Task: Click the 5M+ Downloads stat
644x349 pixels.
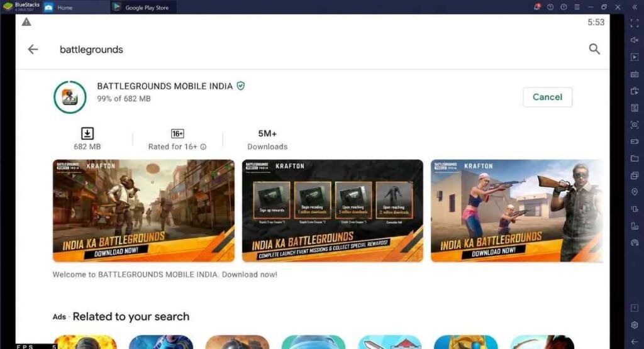Action: [267, 140]
